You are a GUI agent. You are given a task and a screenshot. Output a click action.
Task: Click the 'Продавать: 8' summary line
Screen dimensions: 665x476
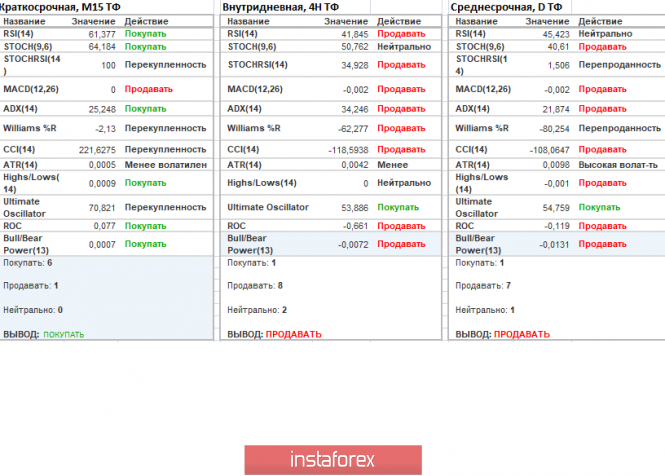255,286
